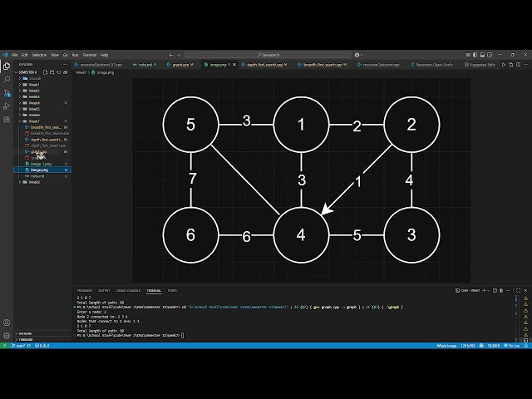Click the terminal scrollbar
532x399 pixels.
516,318
